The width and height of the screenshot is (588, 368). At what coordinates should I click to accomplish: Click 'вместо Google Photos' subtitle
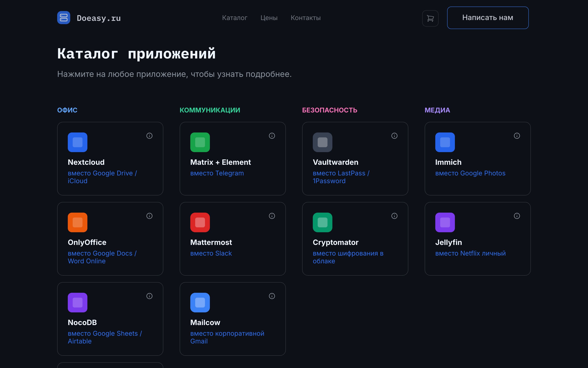(x=470, y=173)
